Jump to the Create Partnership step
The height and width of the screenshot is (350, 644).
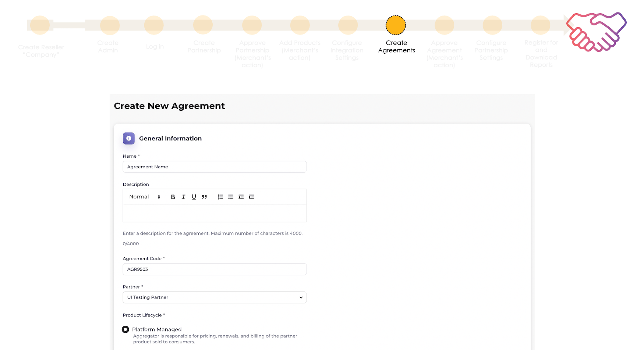[203, 25]
